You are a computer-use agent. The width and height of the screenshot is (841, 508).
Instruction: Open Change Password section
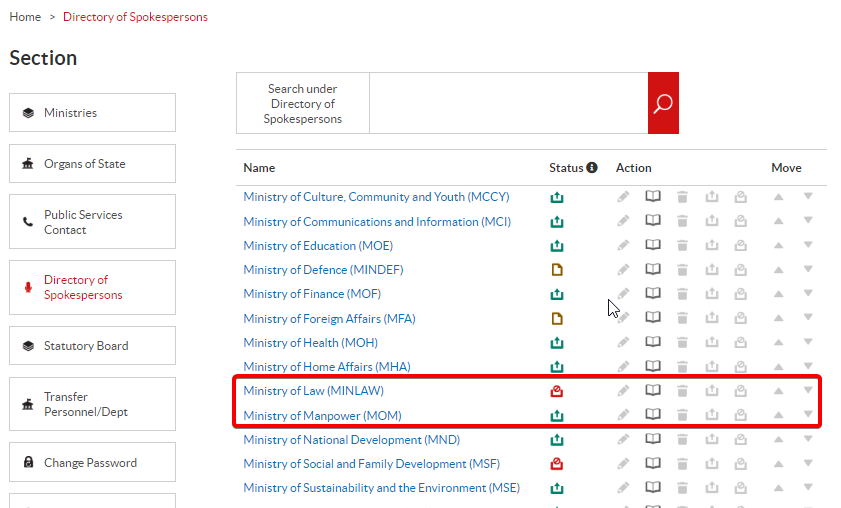92,463
